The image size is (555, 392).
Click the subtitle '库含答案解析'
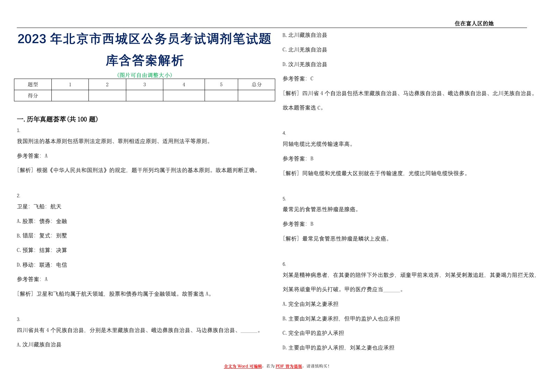[x=144, y=60]
